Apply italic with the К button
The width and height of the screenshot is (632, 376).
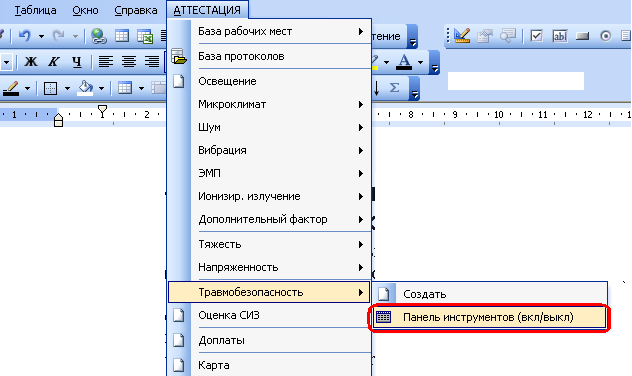coord(53,62)
